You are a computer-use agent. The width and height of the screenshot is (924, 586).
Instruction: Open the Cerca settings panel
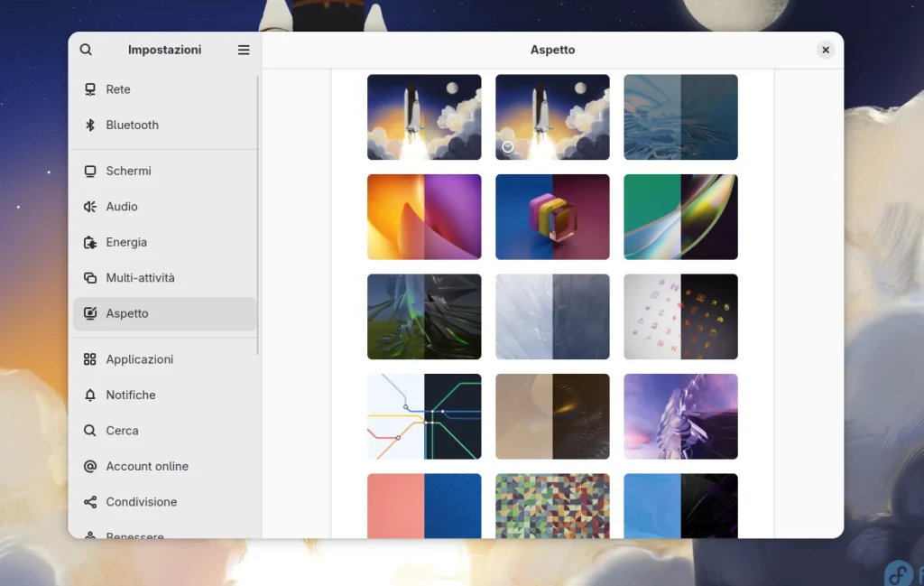tap(122, 431)
